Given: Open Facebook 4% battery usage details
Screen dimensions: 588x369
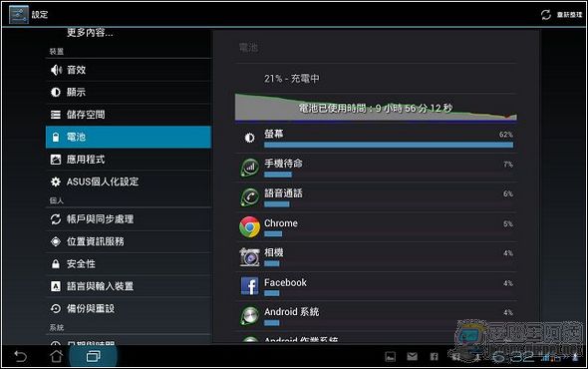Looking at the screenshot, I should pos(377,286).
